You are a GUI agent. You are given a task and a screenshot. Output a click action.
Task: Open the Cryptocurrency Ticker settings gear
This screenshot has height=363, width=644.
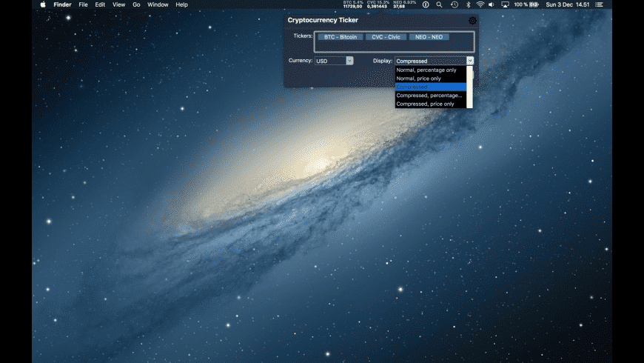472,21
